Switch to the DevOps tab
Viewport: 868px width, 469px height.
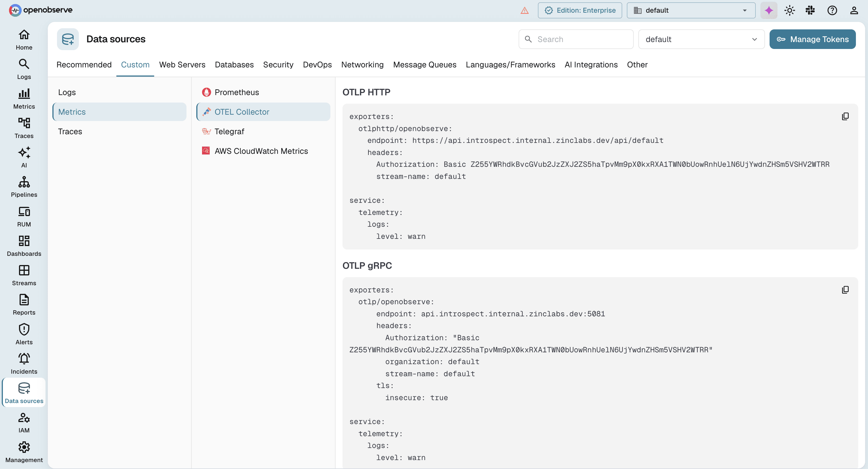tap(317, 65)
